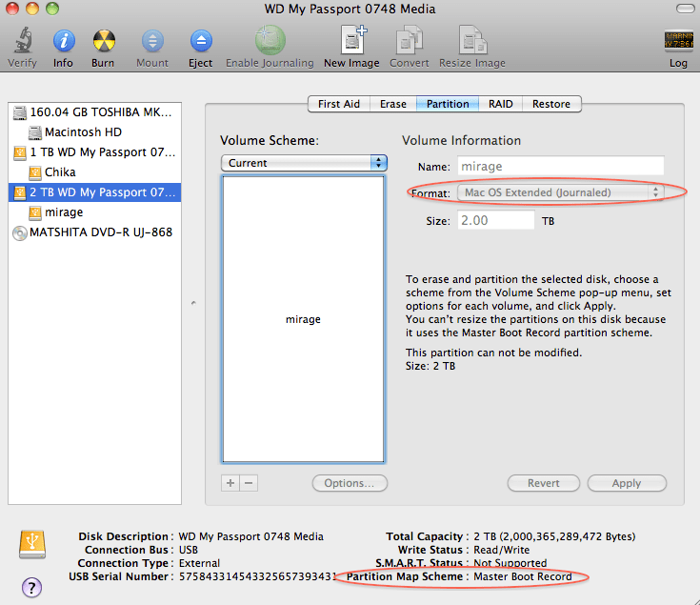The image size is (700, 605).
Task: Click the Apply button
Action: (x=627, y=483)
